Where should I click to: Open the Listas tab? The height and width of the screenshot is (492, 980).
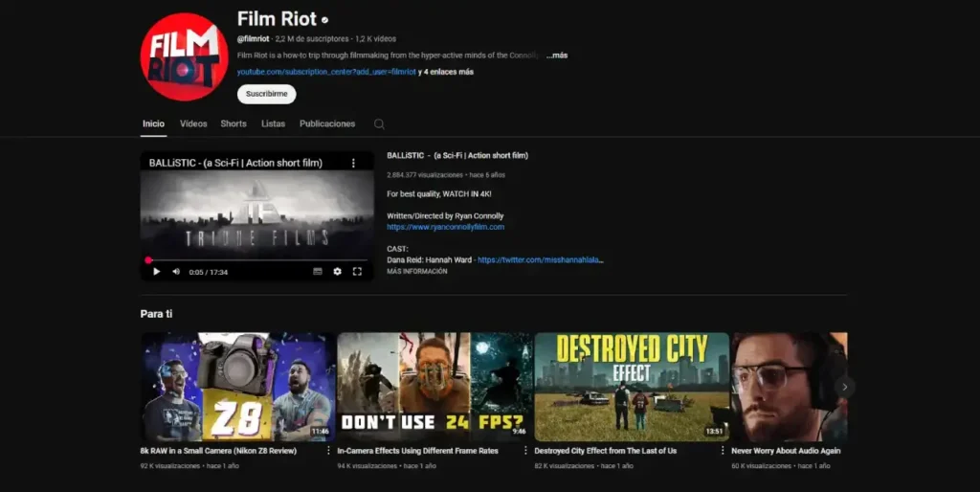pyautogui.click(x=273, y=123)
